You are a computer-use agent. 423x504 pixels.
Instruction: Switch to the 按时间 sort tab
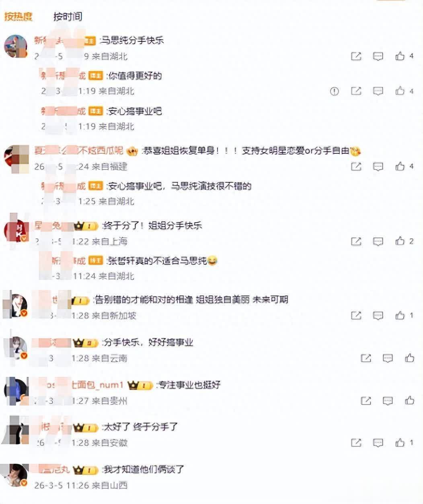(68, 17)
